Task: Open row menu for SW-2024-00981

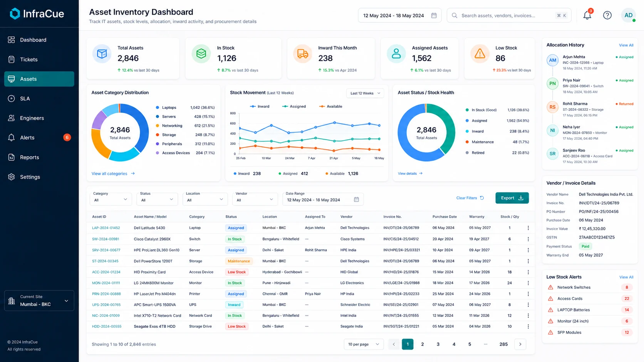Action: 528,239
